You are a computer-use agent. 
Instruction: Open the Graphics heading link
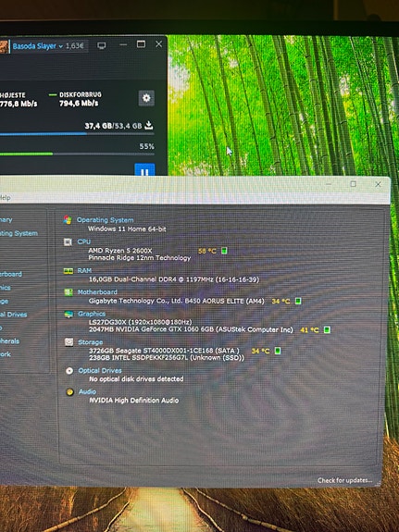[92, 314]
